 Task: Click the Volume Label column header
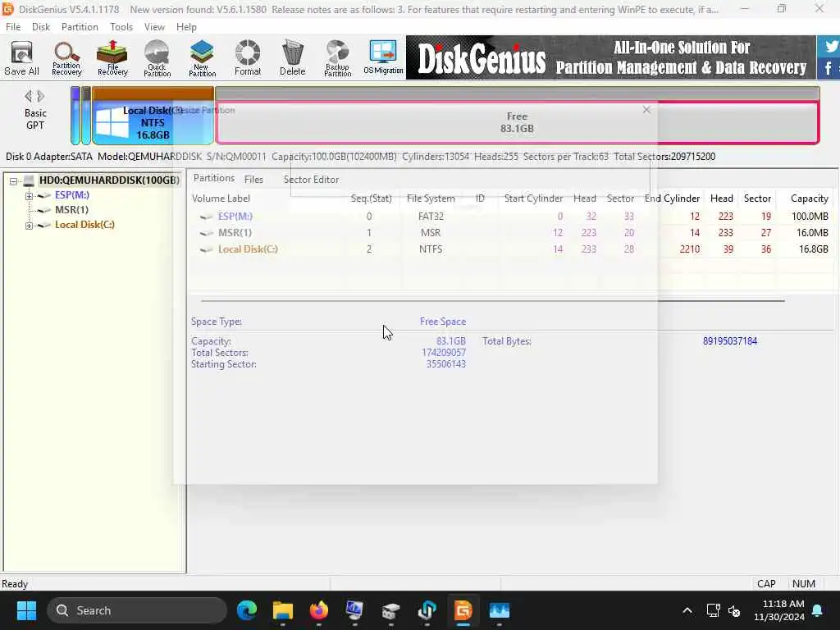click(221, 199)
